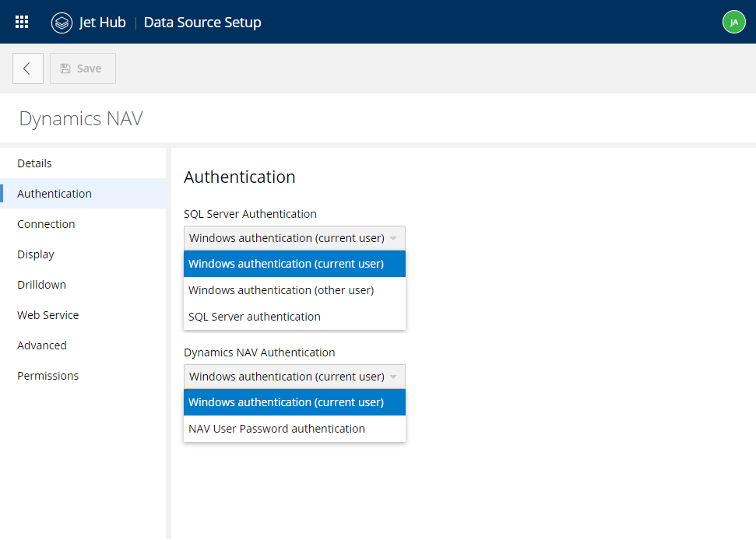
Task: Select the Authentication sidebar tab
Action: click(83, 194)
